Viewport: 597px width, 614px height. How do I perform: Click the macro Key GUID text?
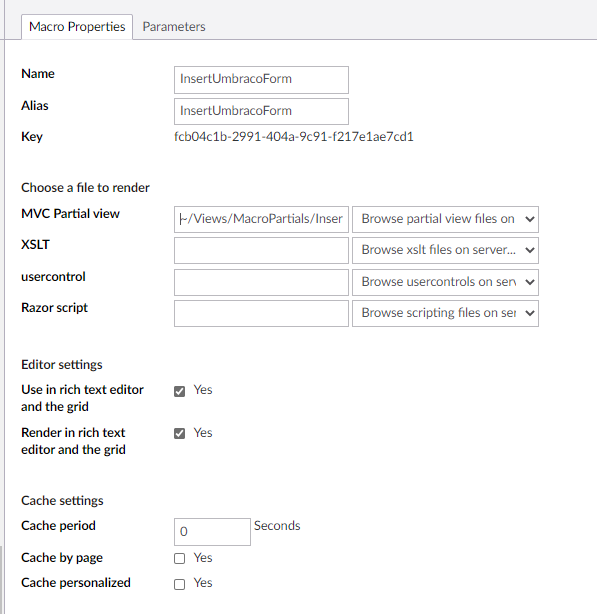[x=294, y=137]
